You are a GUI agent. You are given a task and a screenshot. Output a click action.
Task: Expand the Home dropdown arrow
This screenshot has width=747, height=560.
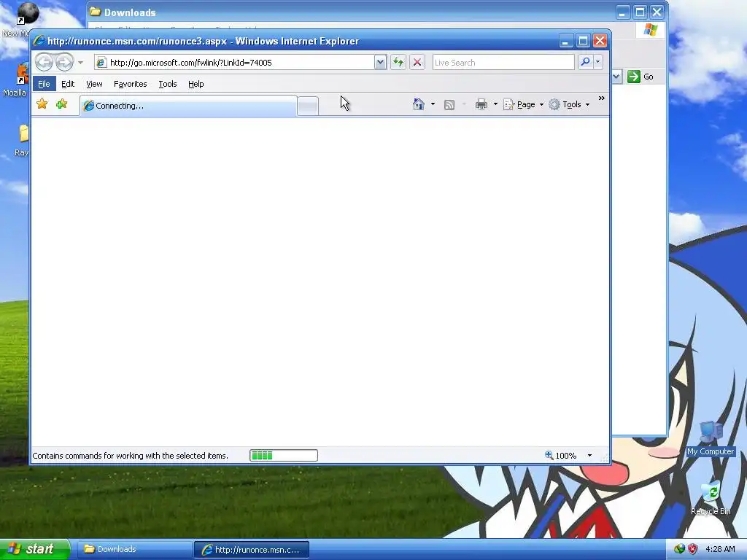[433, 104]
